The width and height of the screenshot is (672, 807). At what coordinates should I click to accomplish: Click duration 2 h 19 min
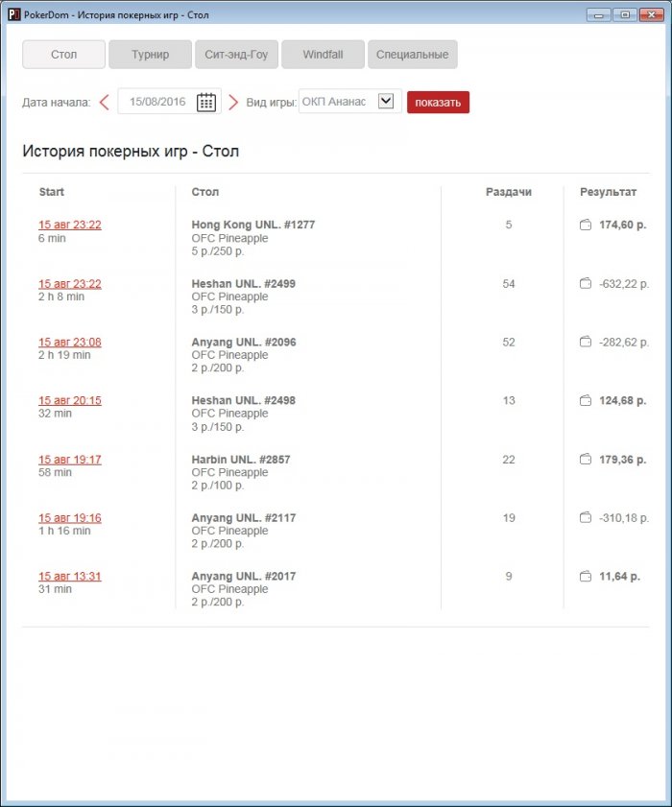(64, 355)
